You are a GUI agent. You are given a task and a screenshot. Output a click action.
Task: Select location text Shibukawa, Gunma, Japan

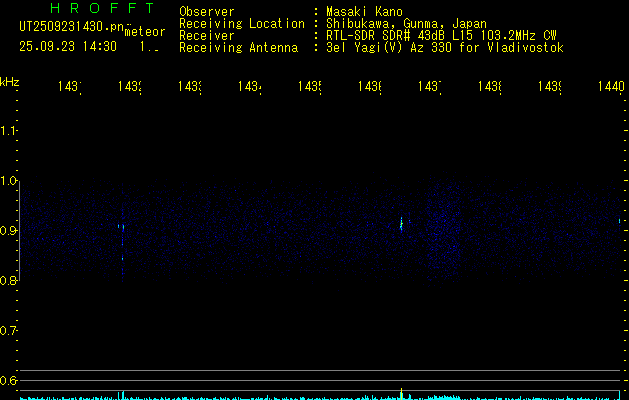tap(406, 24)
